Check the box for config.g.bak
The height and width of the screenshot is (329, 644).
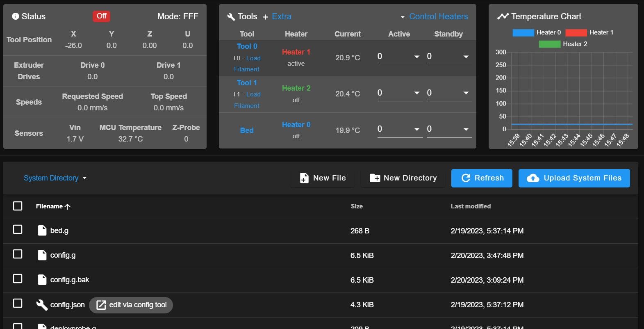18,279
